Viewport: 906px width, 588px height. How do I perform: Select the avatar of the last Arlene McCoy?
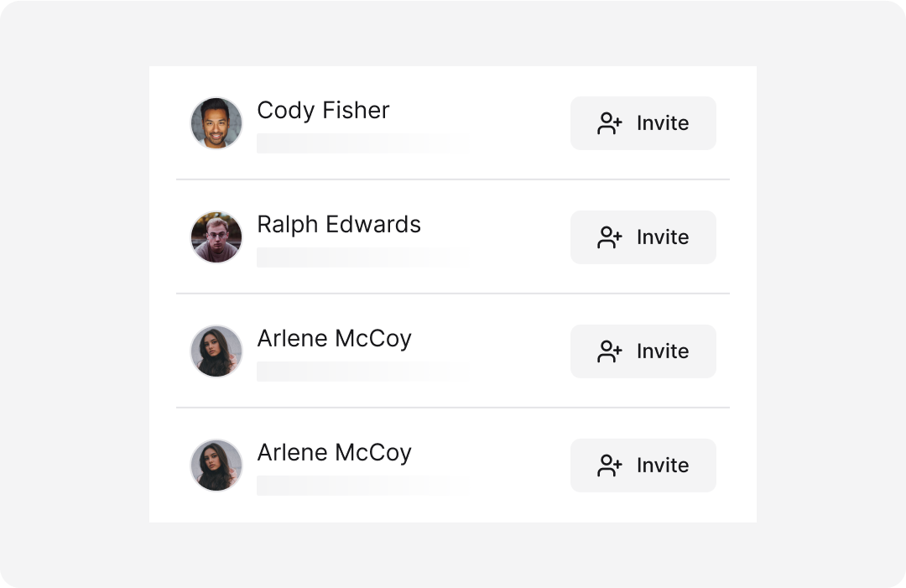(x=216, y=466)
